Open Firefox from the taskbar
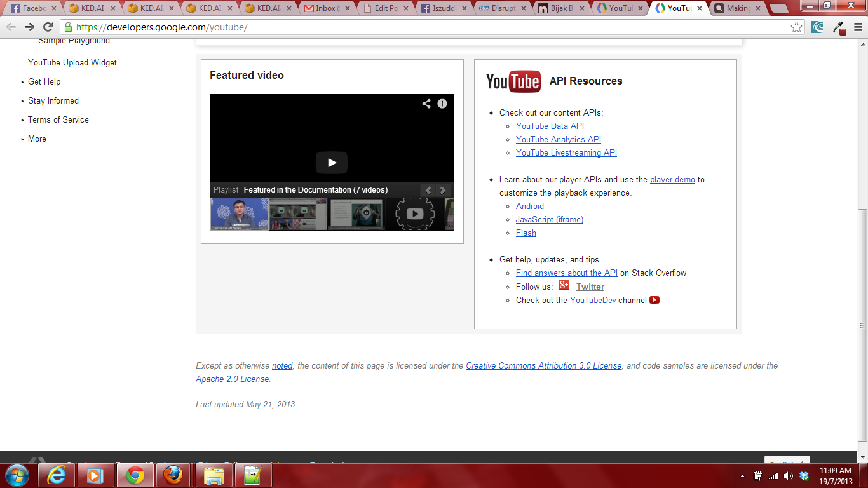 173,475
